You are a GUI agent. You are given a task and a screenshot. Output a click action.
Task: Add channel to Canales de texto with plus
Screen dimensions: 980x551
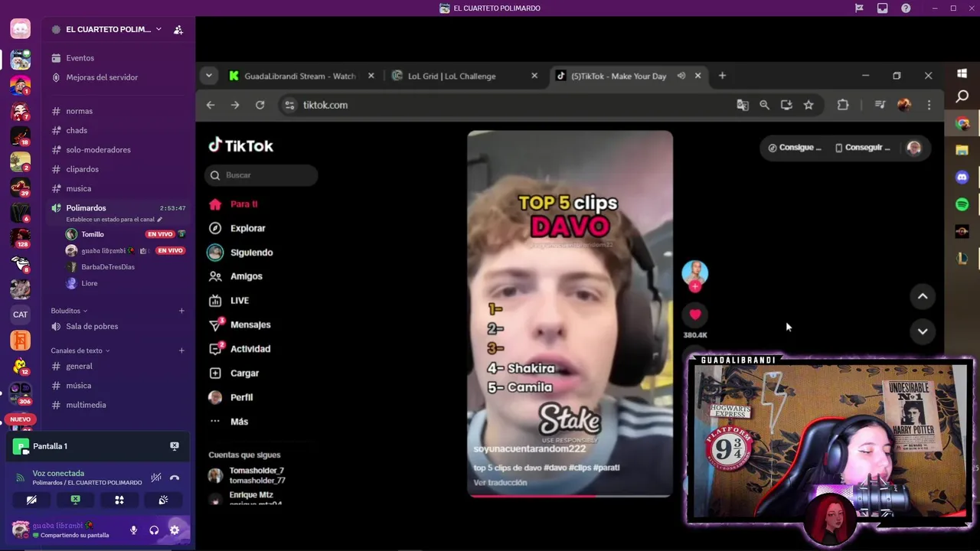point(181,350)
